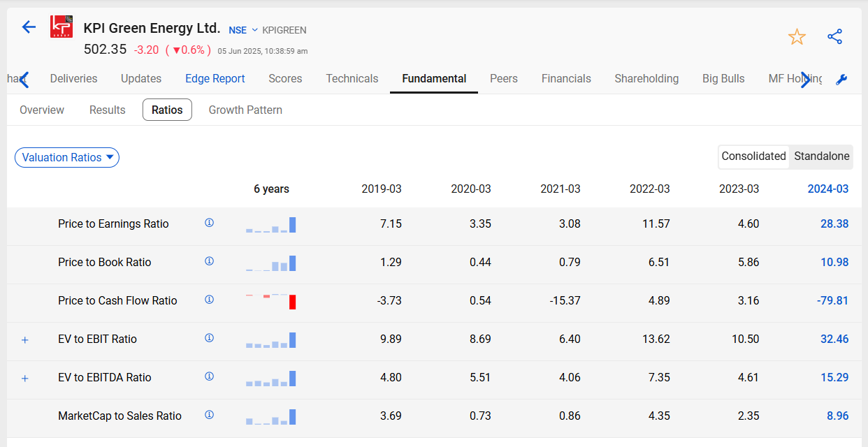868x447 pixels.
Task: Add stock to favorites with star icon
Action: click(x=797, y=37)
